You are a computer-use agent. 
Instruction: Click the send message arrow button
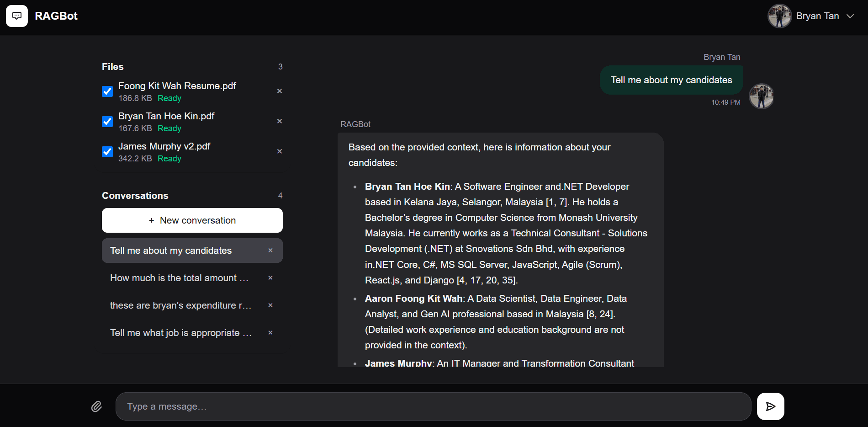click(x=771, y=406)
